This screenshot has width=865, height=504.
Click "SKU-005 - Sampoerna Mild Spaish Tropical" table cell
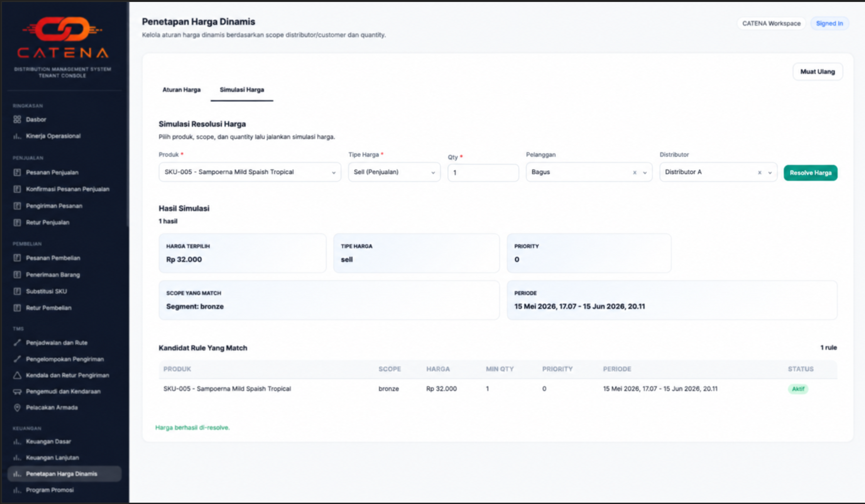point(227,389)
